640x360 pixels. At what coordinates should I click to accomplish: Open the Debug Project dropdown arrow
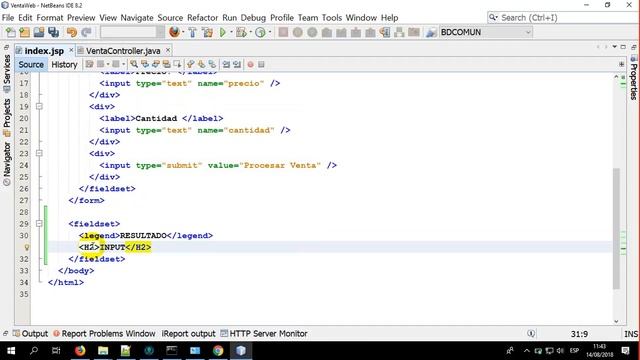click(250, 32)
